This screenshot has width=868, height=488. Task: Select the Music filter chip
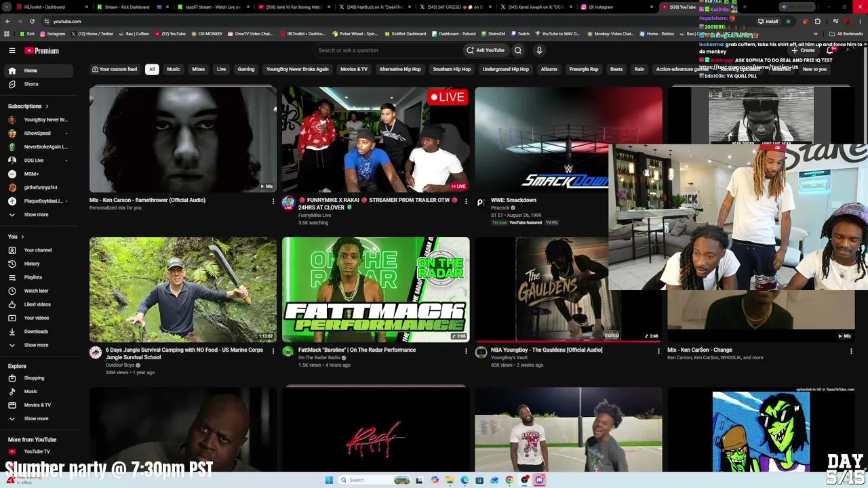click(174, 69)
